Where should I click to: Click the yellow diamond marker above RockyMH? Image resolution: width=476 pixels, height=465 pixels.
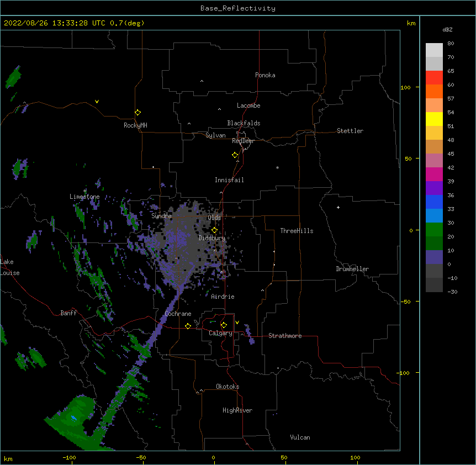click(137, 113)
